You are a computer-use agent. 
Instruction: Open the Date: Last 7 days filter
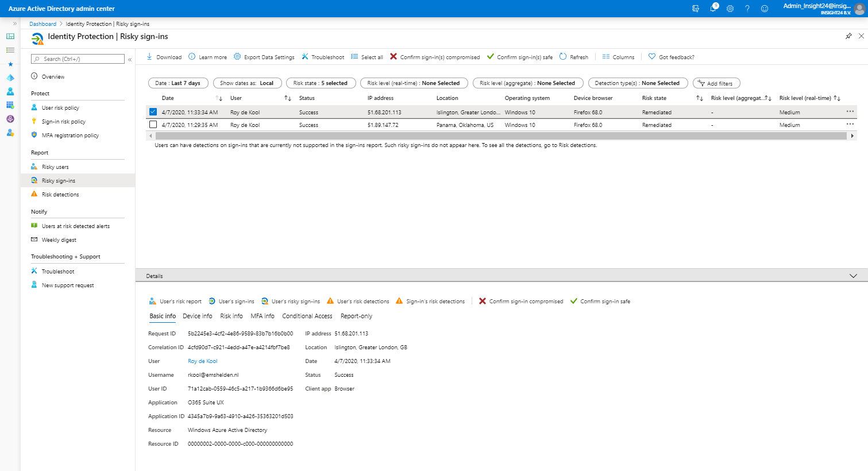click(178, 83)
